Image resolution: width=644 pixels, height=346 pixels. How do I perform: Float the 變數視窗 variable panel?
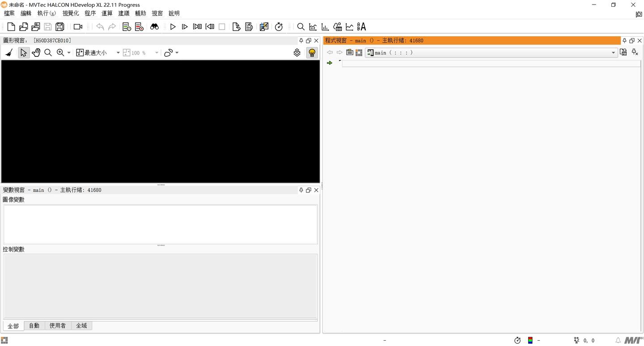pyautogui.click(x=309, y=190)
